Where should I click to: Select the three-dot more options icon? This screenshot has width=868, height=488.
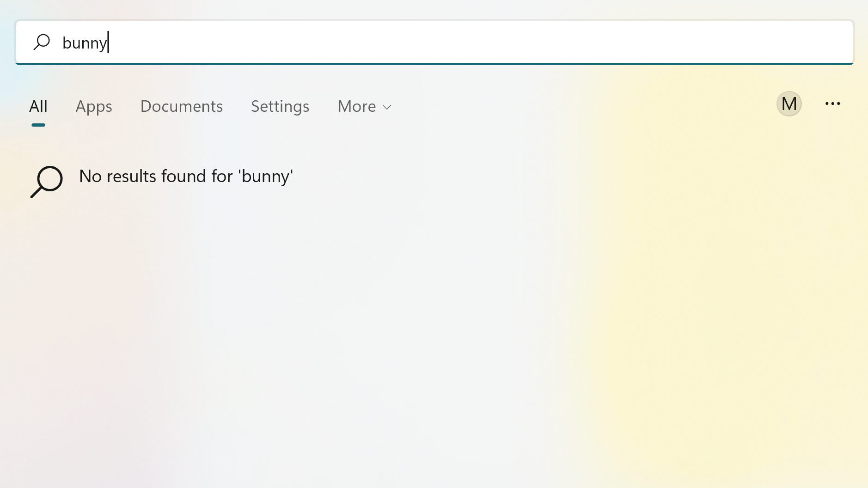833,104
